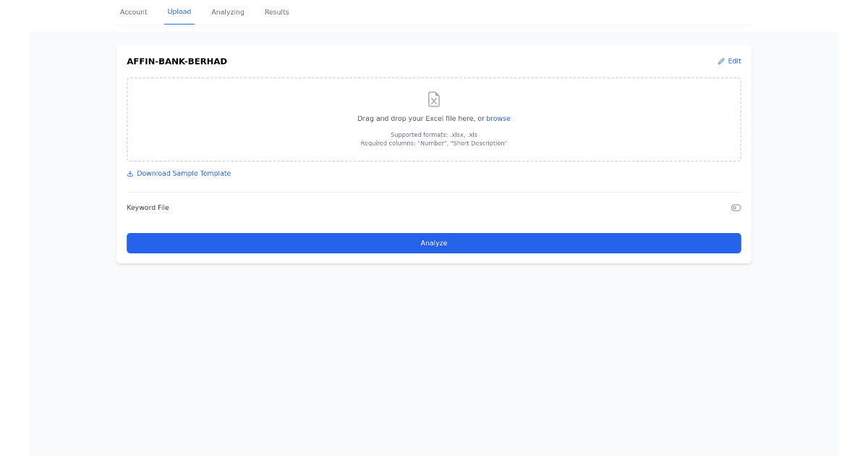The height and width of the screenshot is (456, 868).
Task: Click the pencil Edit icon
Action: (720, 61)
